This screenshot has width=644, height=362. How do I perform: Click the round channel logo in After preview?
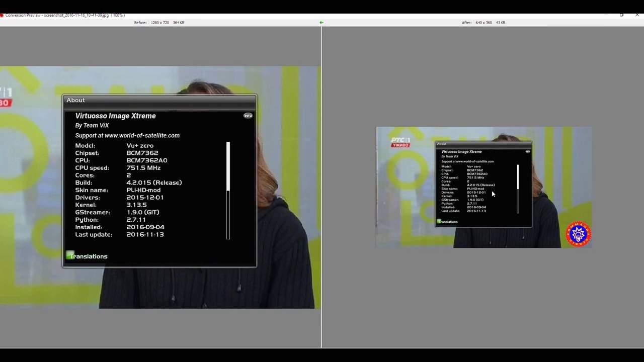click(x=578, y=234)
